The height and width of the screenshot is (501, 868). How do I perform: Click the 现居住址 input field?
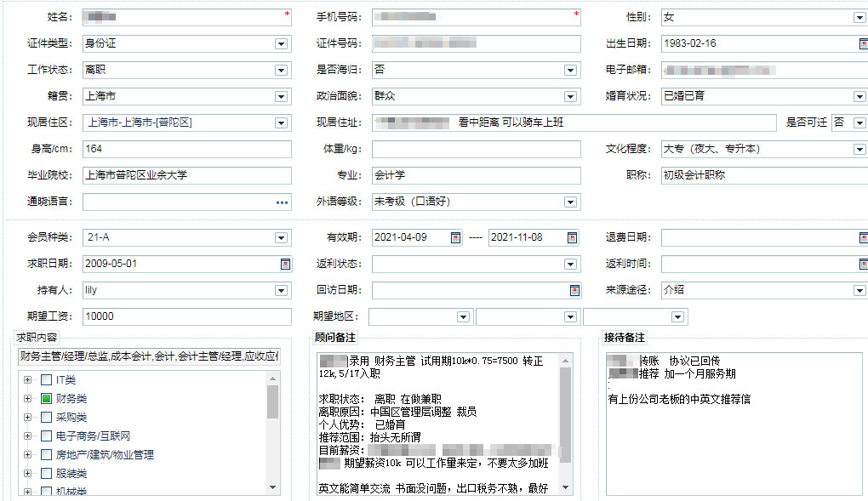[x=574, y=122]
